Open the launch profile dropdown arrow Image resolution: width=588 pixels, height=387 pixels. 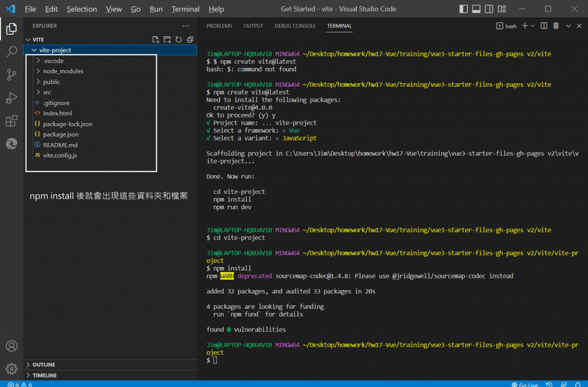[x=532, y=25]
